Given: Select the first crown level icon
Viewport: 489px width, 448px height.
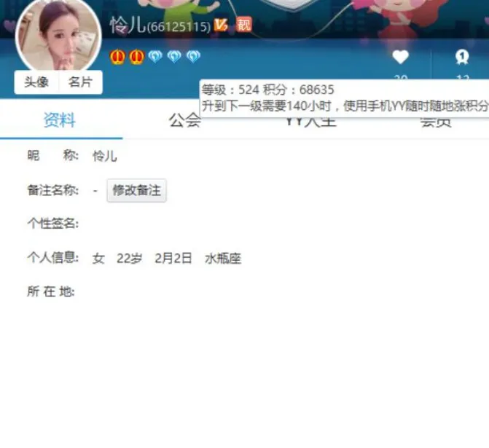Looking at the screenshot, I should tap(117, 57).
